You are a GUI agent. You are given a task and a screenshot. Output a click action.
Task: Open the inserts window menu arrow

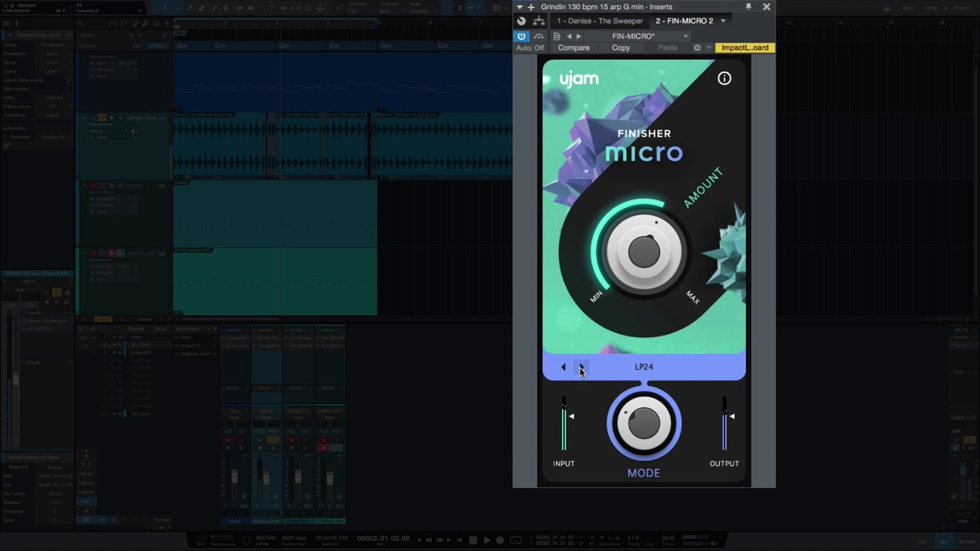(x=520, y=7)
